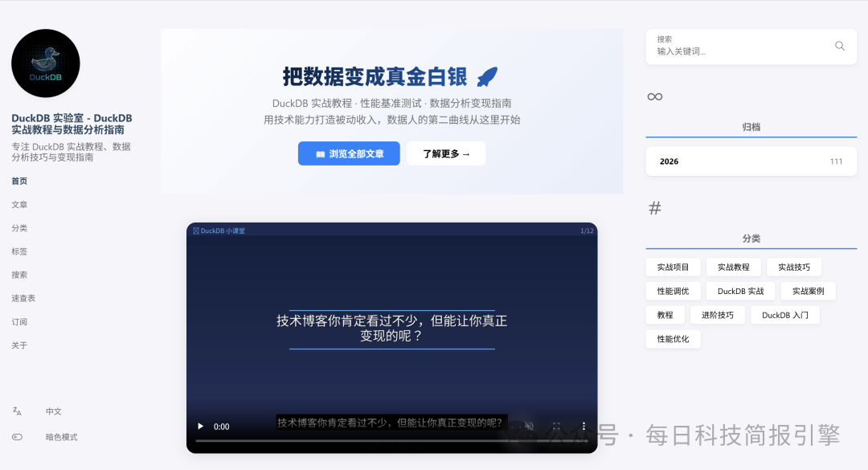Click the 暗色模式 label

pyautogui.click(x=61, y=437)
